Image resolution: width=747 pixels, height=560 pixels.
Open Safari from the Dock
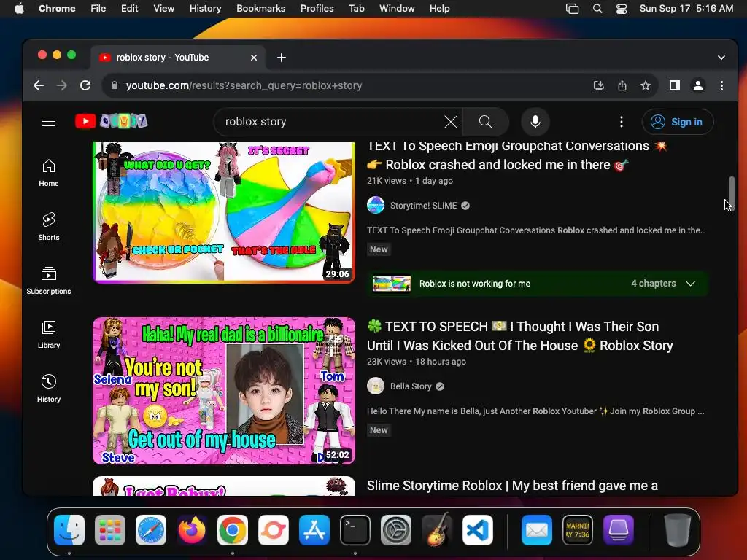click(151, 530)
